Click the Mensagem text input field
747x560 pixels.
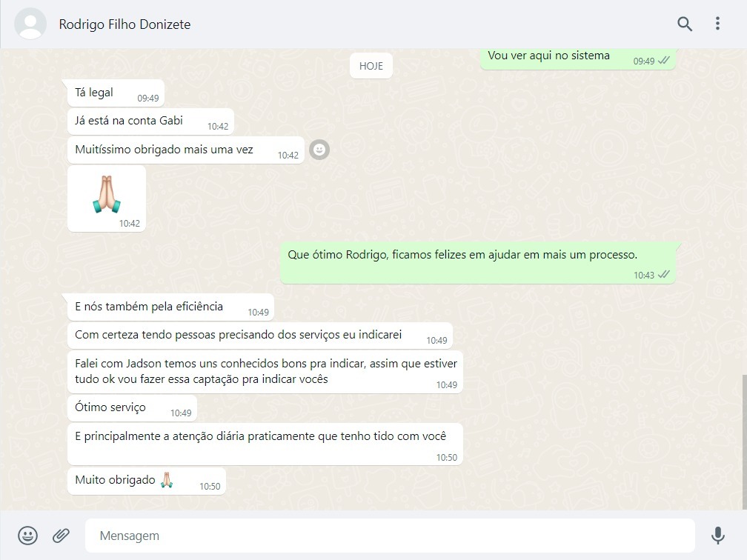[389, 536]
